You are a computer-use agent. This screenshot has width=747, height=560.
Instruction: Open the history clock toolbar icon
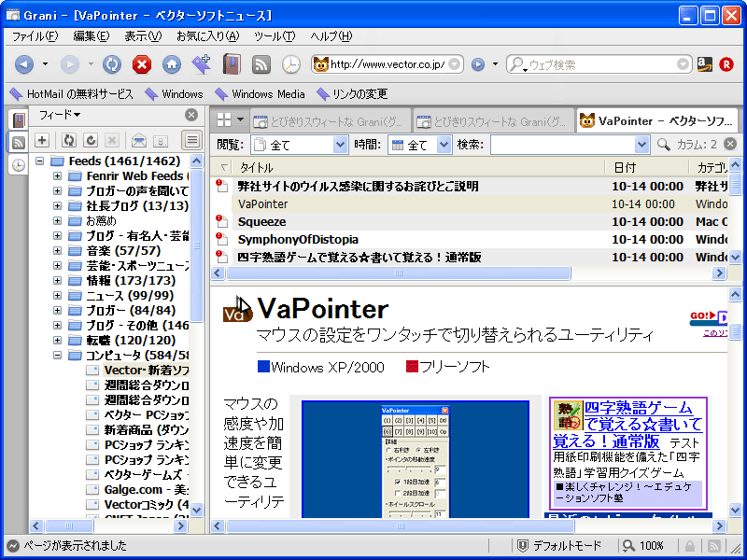pos(290,64)
